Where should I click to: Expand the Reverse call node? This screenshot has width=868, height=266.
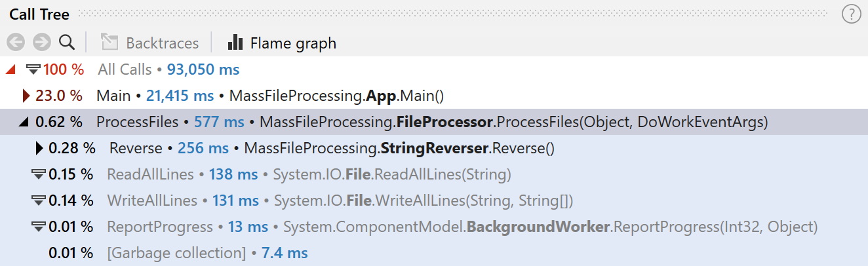tap(39, 148)
